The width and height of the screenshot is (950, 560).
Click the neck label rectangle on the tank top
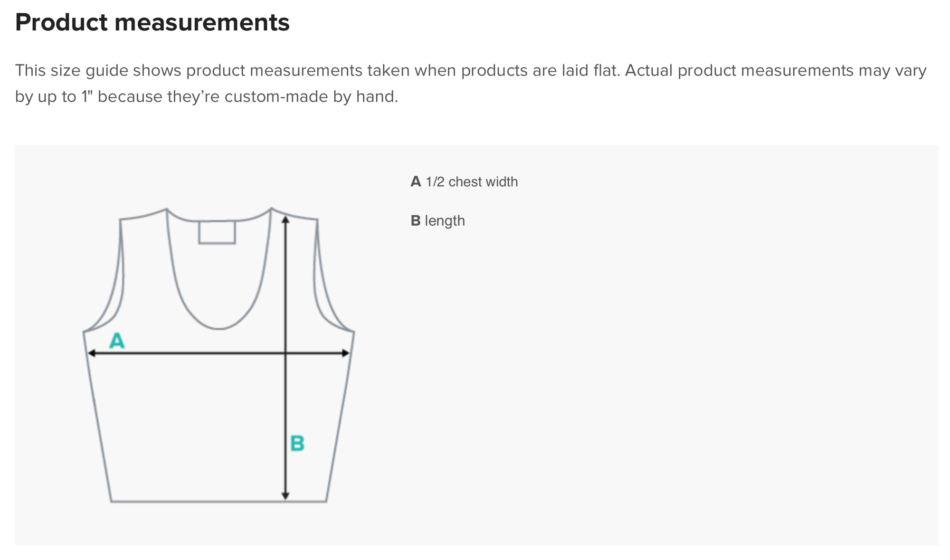(217, 232)
